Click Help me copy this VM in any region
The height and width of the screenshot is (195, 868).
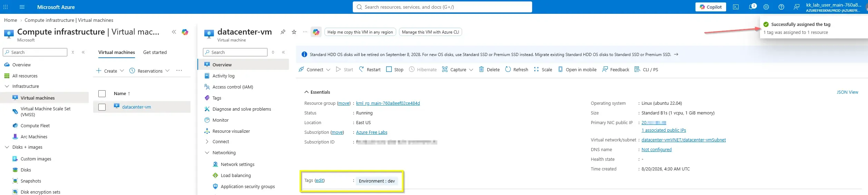pos(360,32)
